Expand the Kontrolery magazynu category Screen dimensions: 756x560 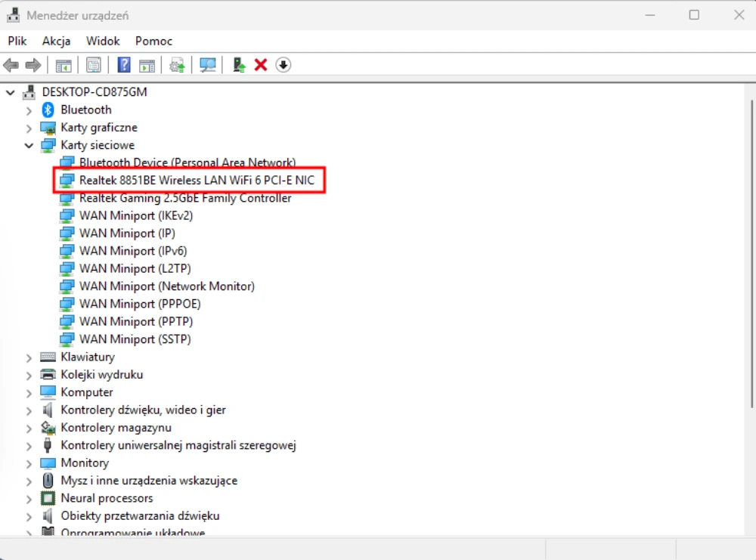pos(29,428)
